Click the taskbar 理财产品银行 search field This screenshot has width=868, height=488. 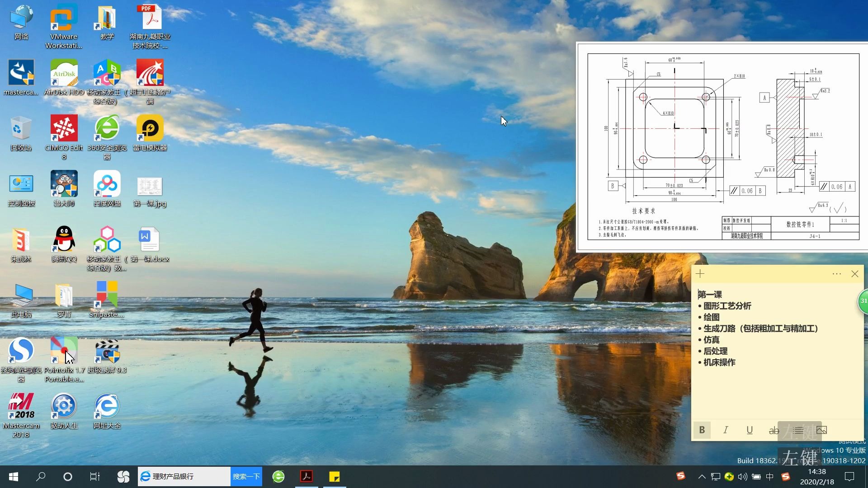point(184,477)
